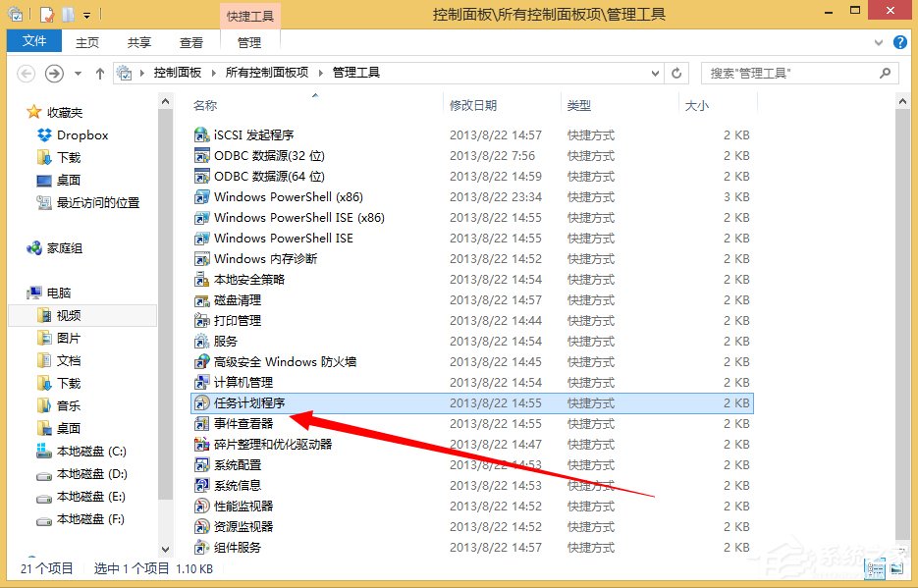Screen dimensions: 918x588
Task: Switch to large icons view on status bar
Action: pos(896,568)
